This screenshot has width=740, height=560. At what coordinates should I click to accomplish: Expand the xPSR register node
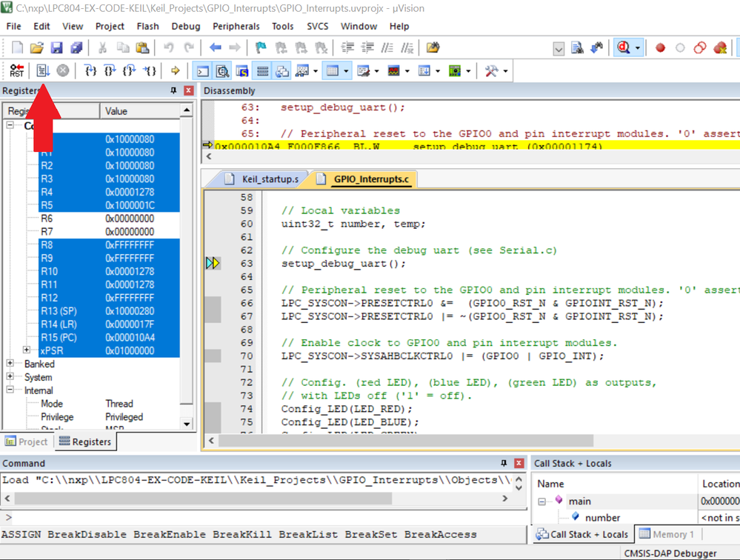click(x=27, y=350)
